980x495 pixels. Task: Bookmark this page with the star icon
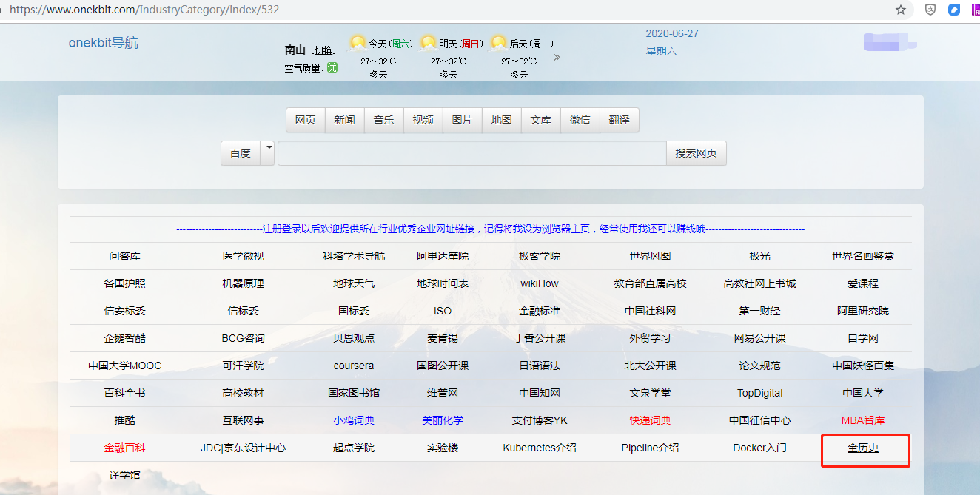click(901, 10)
